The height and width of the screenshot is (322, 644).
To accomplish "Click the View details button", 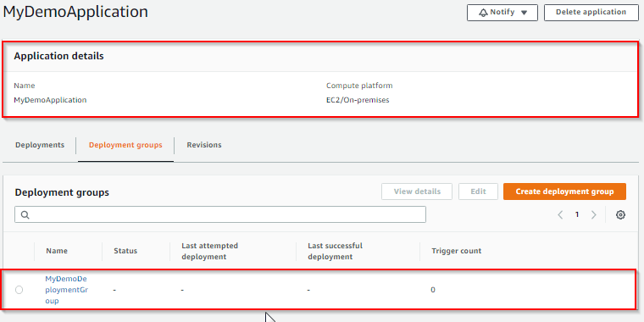I will (x=417, y=192).
